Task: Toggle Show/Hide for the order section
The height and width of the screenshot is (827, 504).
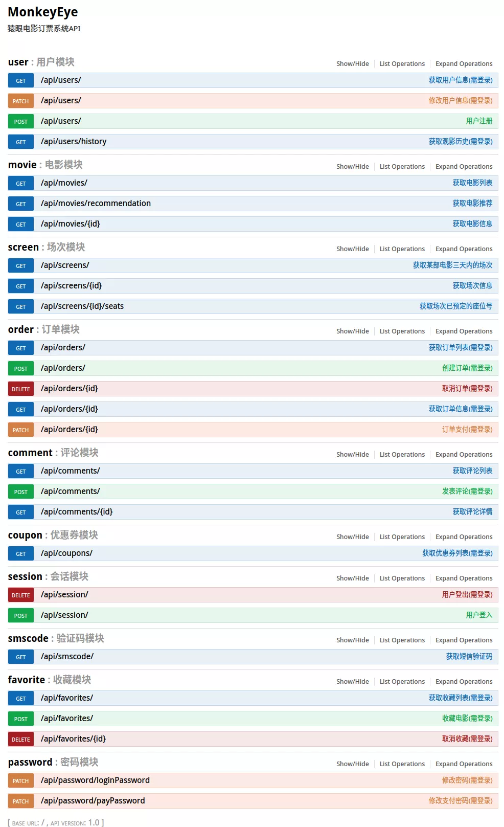Action: click(353, 331)
